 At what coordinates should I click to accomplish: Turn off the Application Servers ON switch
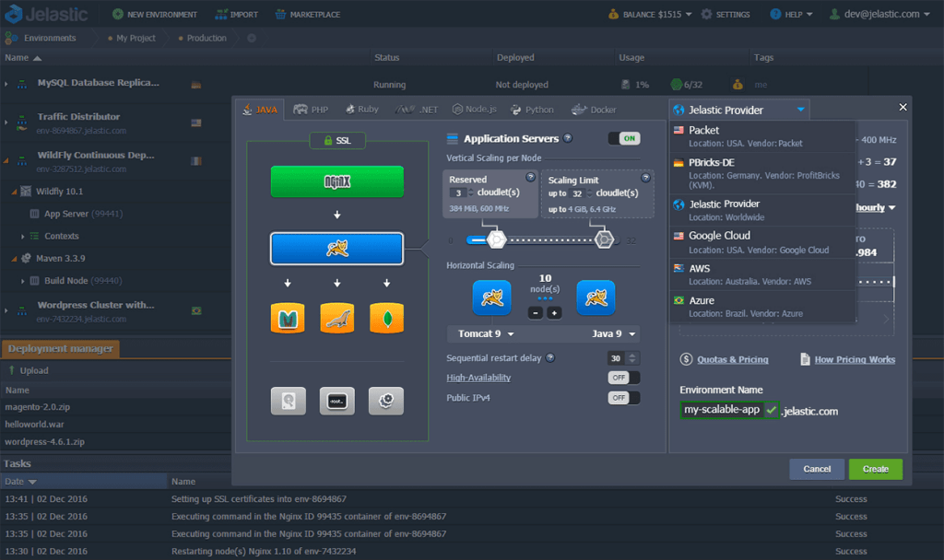point(624,138)
